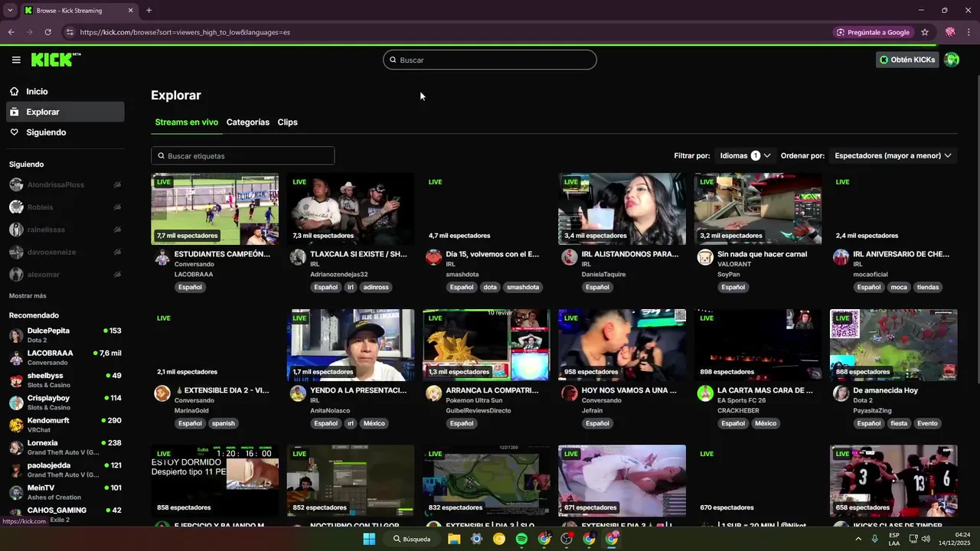This screenshot has height=551, width=980.
Task: Switch to the Categorías tab
Action: click(x=248, y=122)
